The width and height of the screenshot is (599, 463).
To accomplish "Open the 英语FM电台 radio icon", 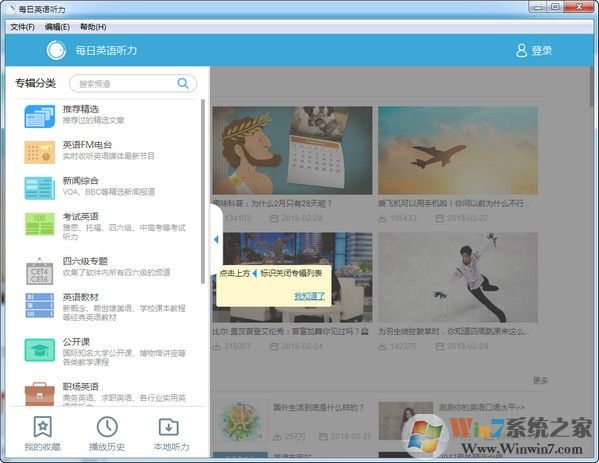I will 40,152.
